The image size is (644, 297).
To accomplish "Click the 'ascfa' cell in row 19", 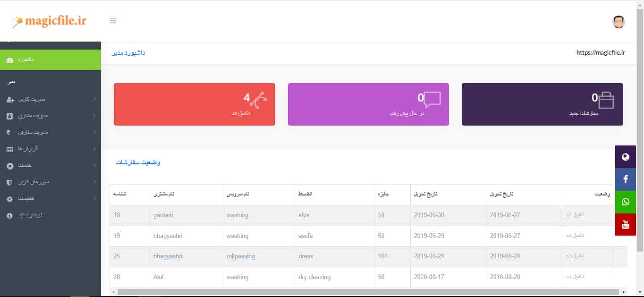I will coord(306,236).
